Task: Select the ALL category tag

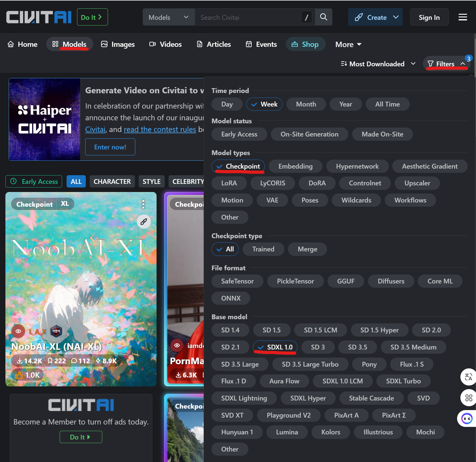Action: tap(76, 181)
